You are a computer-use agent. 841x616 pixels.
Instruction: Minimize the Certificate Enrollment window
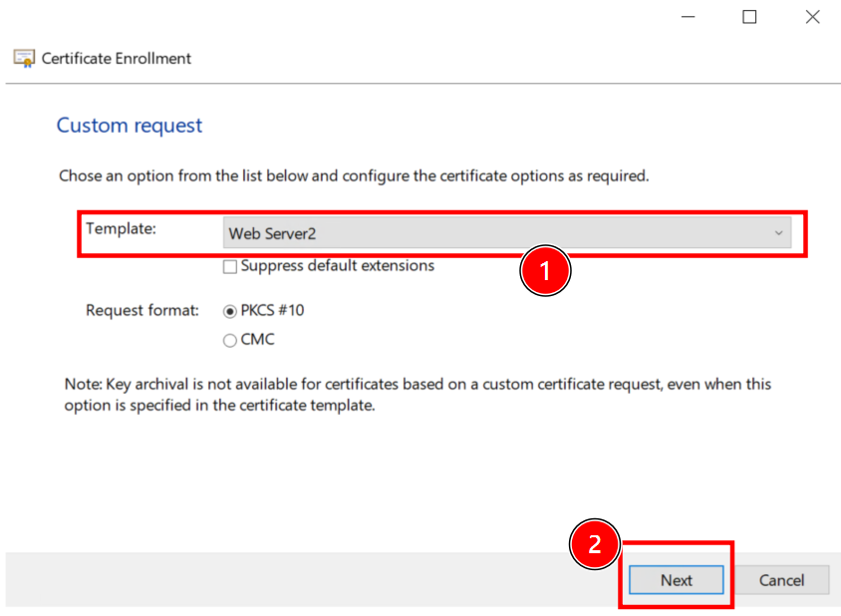[688, 17]
